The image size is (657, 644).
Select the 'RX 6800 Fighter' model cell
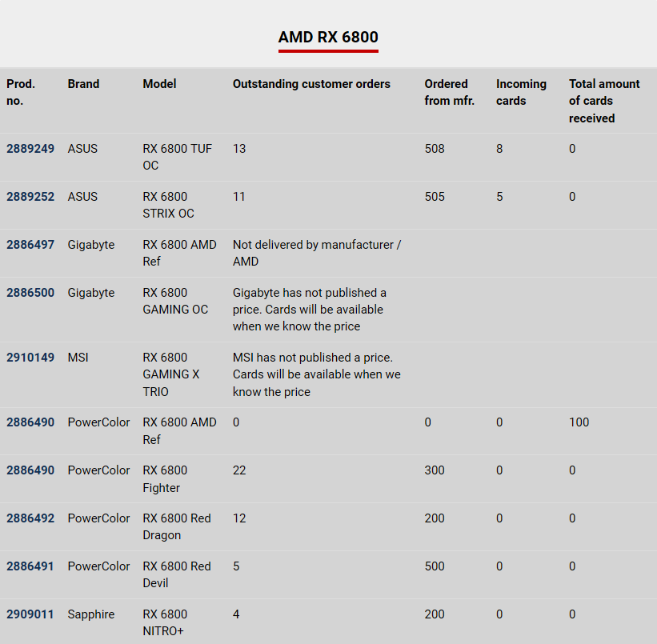tap(165, 479)
